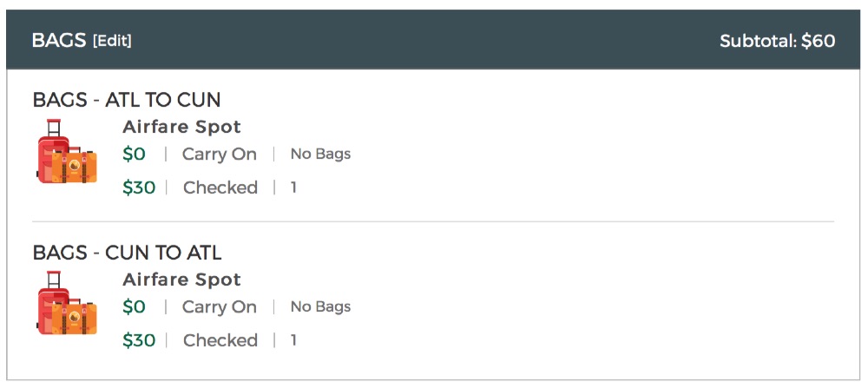Click the Carry On label for CUN to ATL
The width and height of the screenshot is (868, 388).
220,307
